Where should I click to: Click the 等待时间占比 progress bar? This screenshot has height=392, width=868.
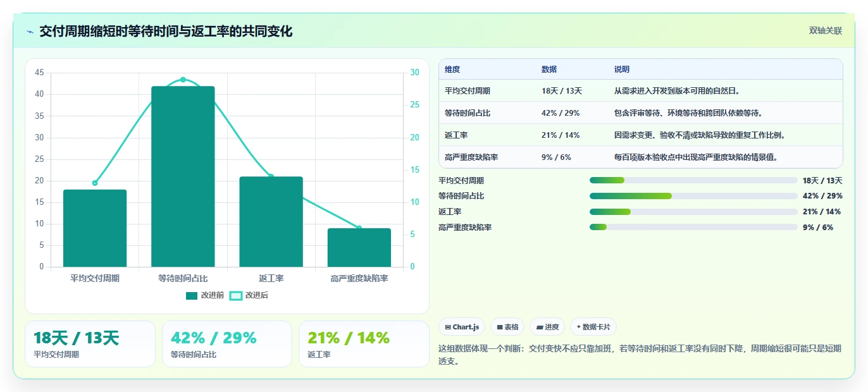point(693,196)
